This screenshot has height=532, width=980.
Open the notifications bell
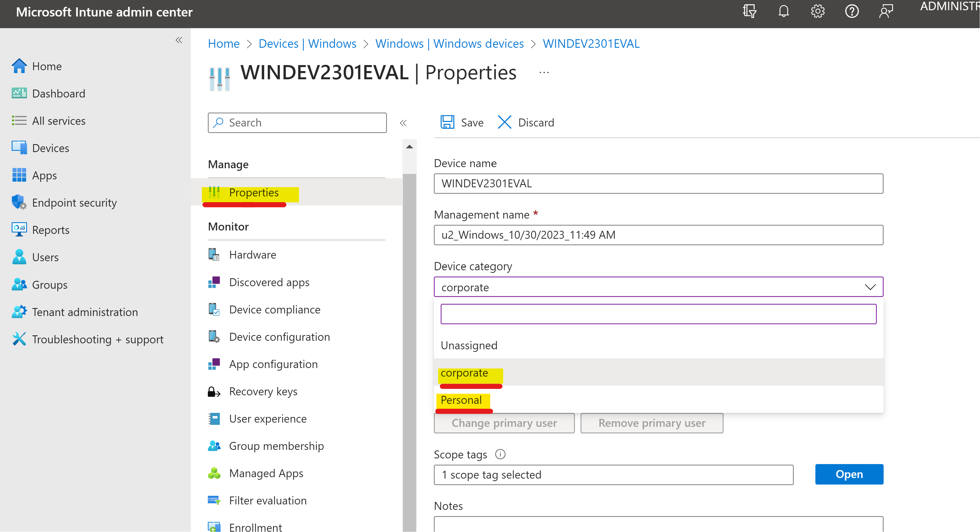tap(784, 11)
